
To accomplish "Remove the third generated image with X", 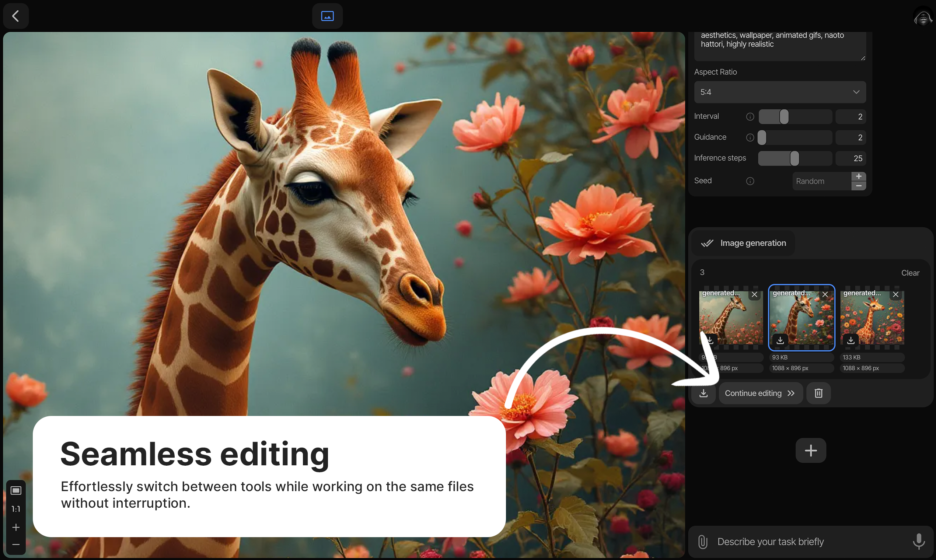I will pyautogui.click(x=895, y=294).
